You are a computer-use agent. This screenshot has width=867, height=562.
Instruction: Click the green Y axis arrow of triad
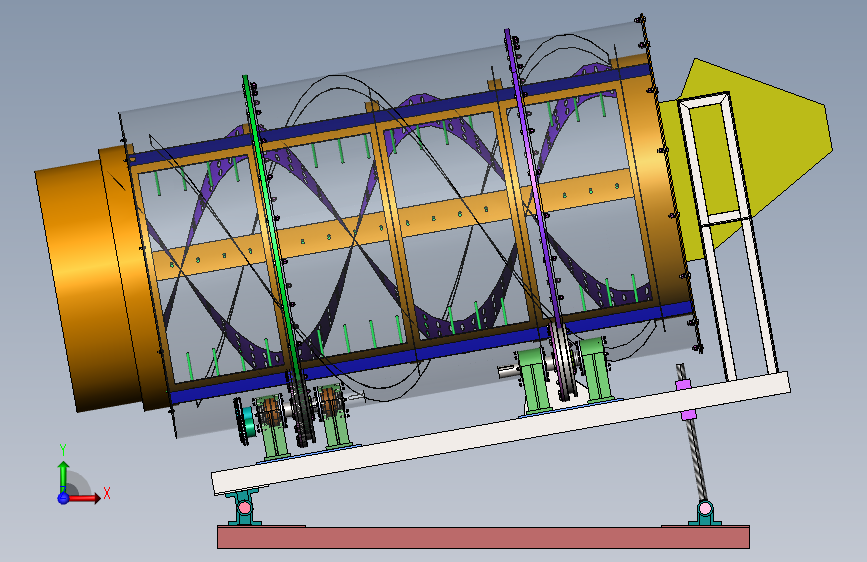64,476
